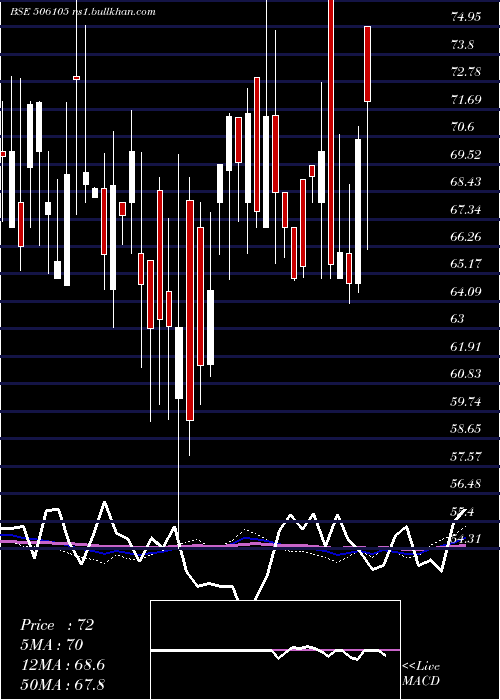Click the 60.83 price axis label
Viewport: 500px width, 700px height.
[466, 374]
